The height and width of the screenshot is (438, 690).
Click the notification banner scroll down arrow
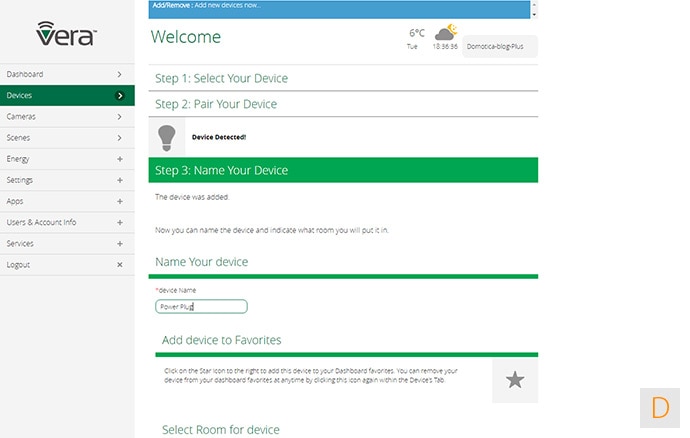tap(534, 15)
